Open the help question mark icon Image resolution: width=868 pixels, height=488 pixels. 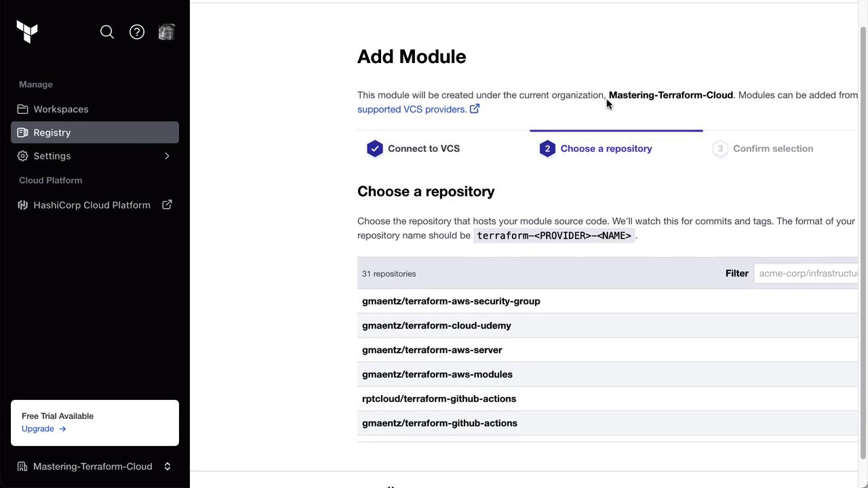(137, 32)
